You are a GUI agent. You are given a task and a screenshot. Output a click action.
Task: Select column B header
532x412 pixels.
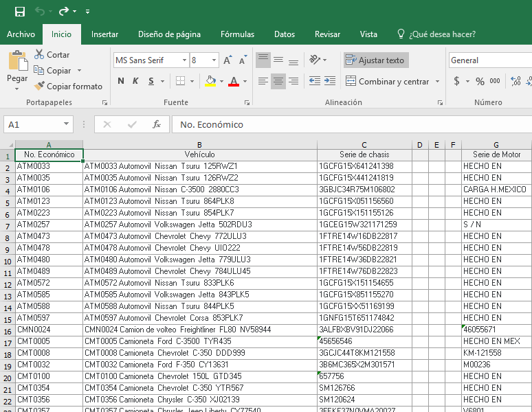[199, 144]
